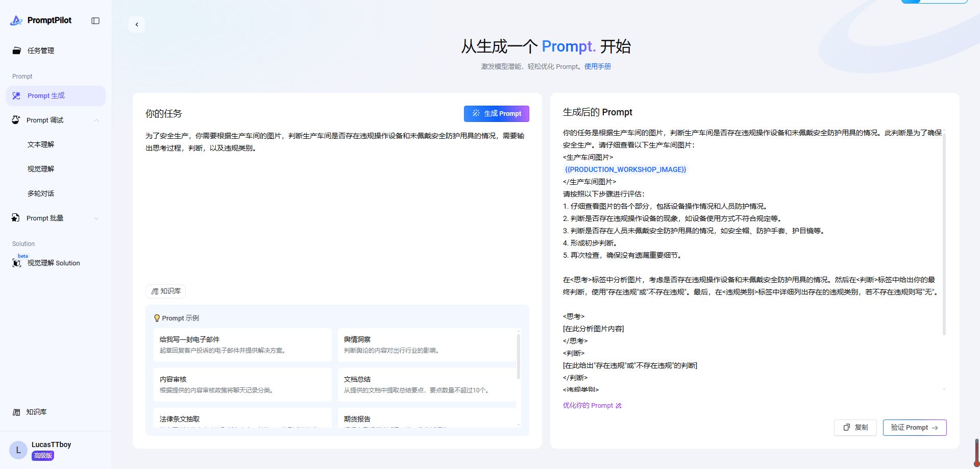The height and width of the screenshot is (469, 980).
Task: Open the 使用手册 link
Action: (597, 66)
